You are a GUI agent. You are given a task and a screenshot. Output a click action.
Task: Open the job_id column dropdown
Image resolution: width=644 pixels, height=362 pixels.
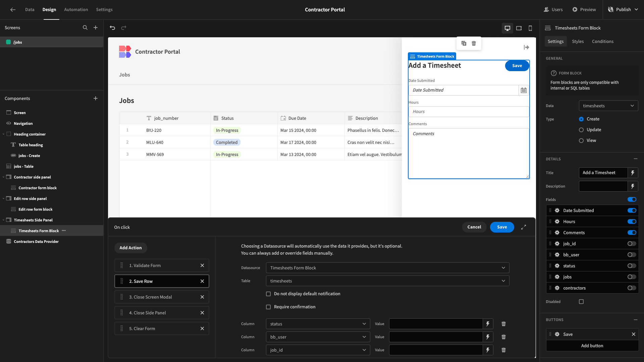318,350
